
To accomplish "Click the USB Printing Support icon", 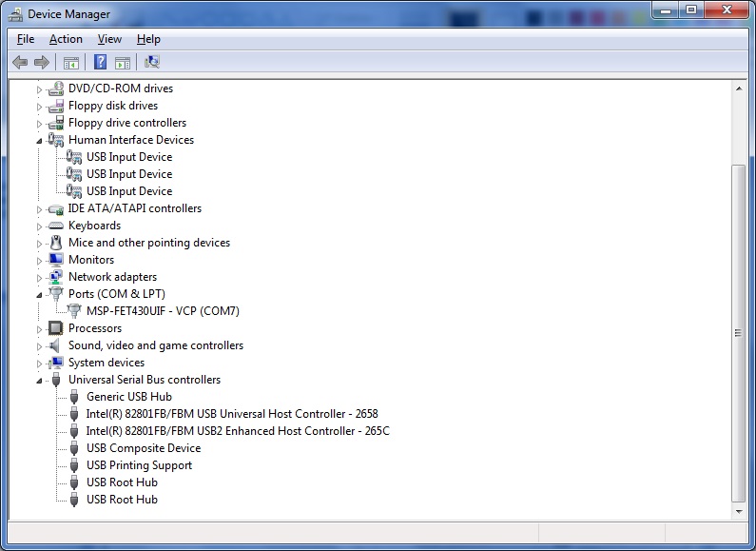I will click(x=74, y=465).
